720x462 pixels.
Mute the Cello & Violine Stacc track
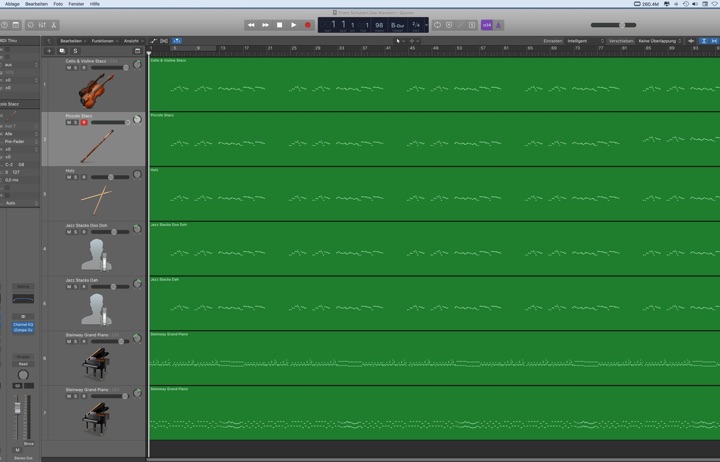pos(69,68)
